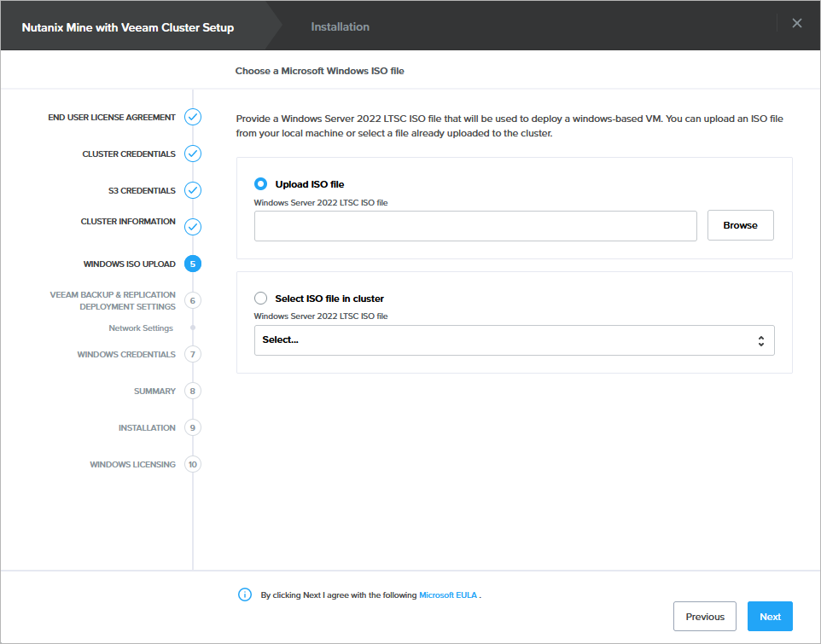Click the 'Select ISO file in cluster' label text
Image resolution: width=821 pixels, height=644 pixels.
point(329,299)
